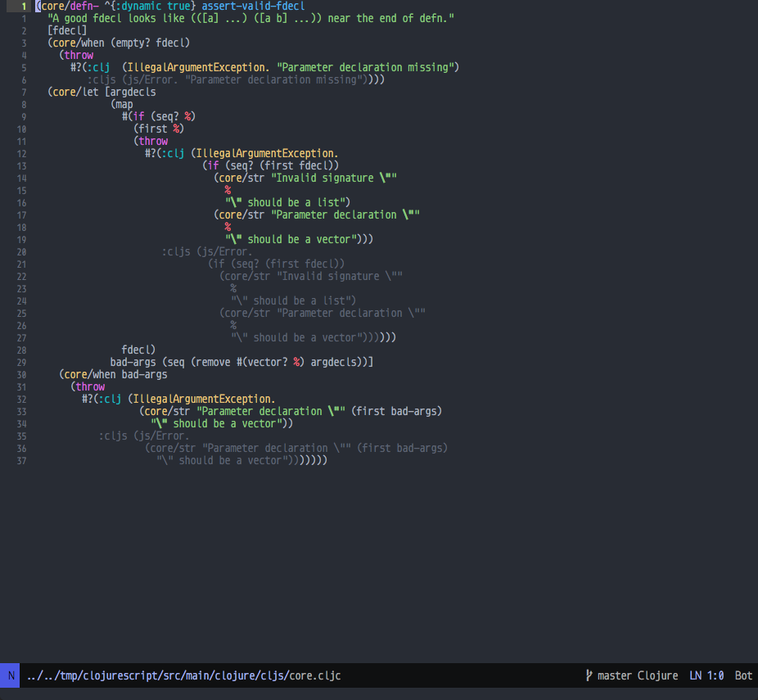
Task: Click 'should be a vector' on line 34
Action: coord(225,423)
